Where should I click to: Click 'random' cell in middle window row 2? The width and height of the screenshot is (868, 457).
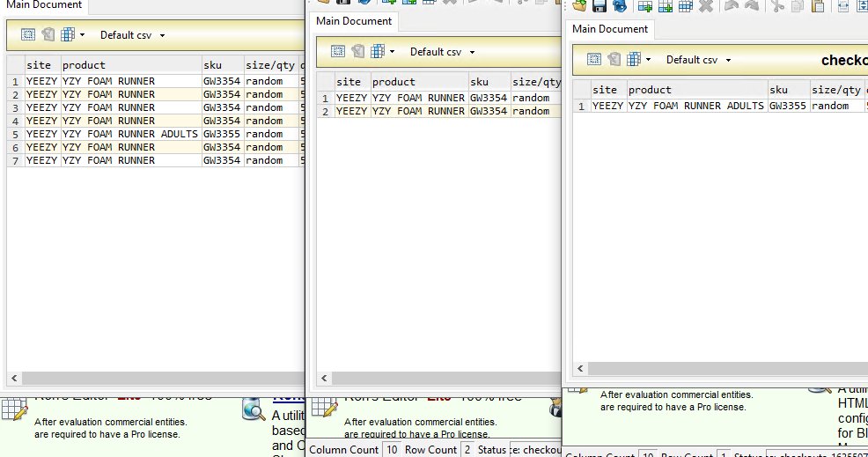(x=536, y=111)
